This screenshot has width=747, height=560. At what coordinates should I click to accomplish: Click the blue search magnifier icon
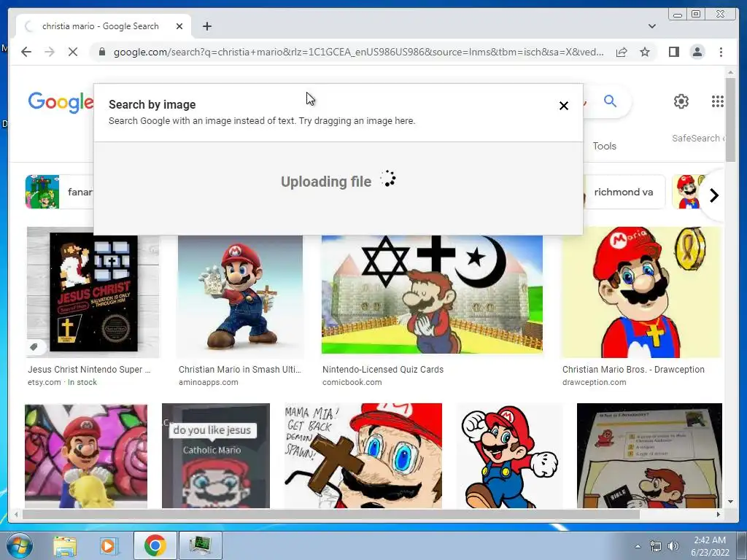(611, 101)
